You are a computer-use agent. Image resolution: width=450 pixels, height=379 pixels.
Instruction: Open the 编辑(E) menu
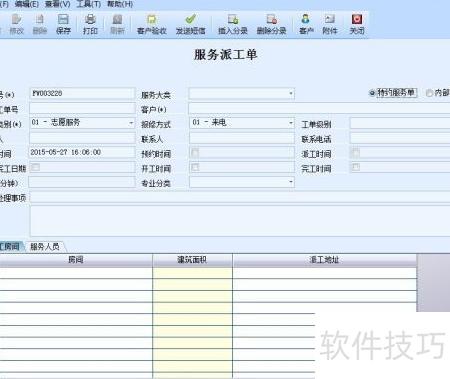pyautogui.click(x=27, y=4)
